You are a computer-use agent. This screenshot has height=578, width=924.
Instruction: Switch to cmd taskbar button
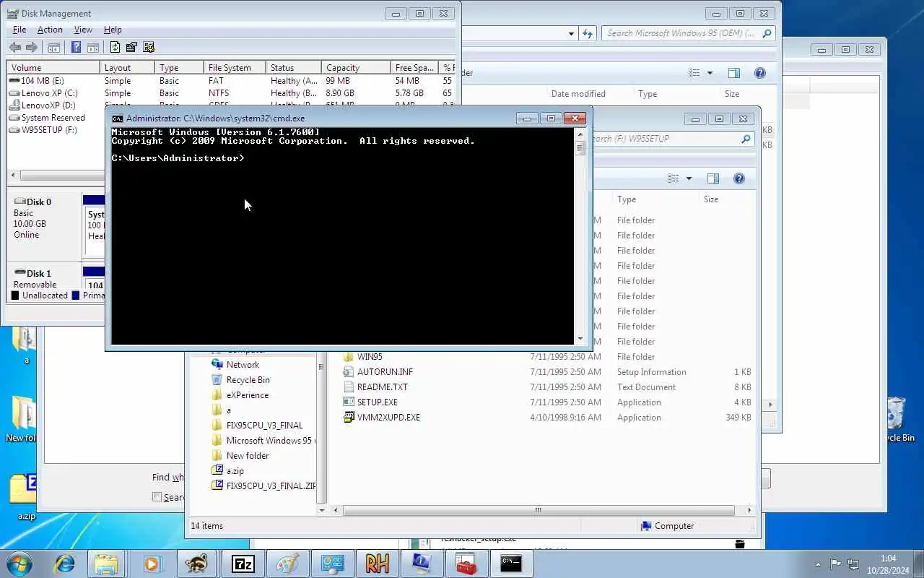click(x=511, y=563)
